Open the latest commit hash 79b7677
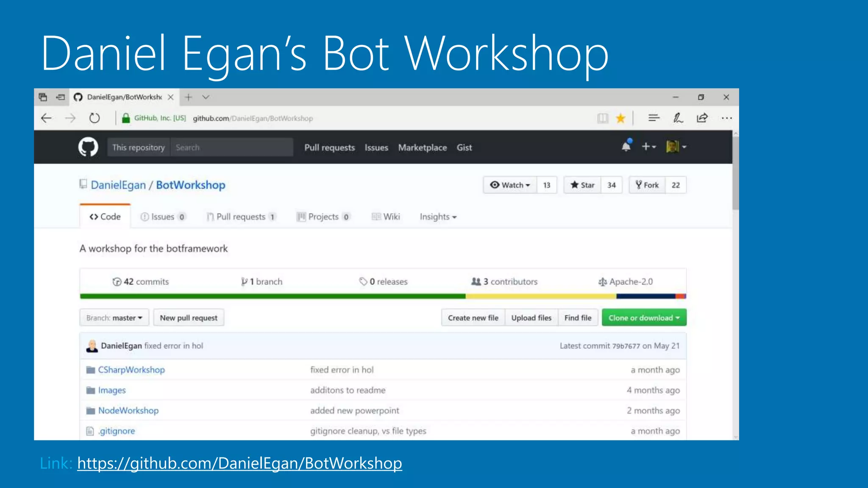This screenshot has width=868, height=488. pos(626,346)
